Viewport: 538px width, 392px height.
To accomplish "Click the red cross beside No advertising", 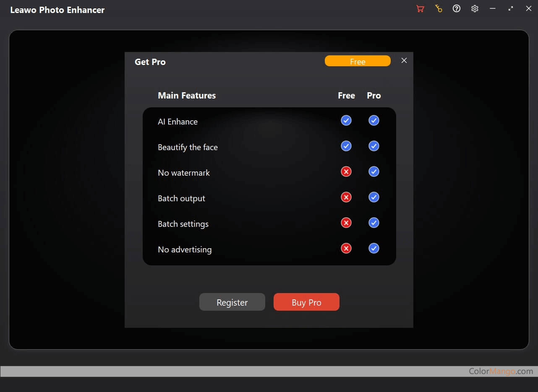I will (346, 249).
